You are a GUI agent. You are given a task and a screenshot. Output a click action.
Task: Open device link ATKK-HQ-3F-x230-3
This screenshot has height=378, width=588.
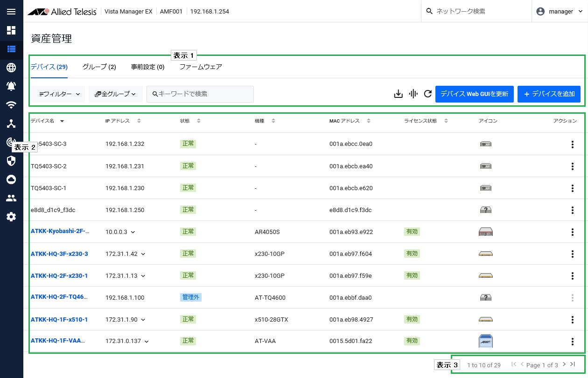coord(59,254)
